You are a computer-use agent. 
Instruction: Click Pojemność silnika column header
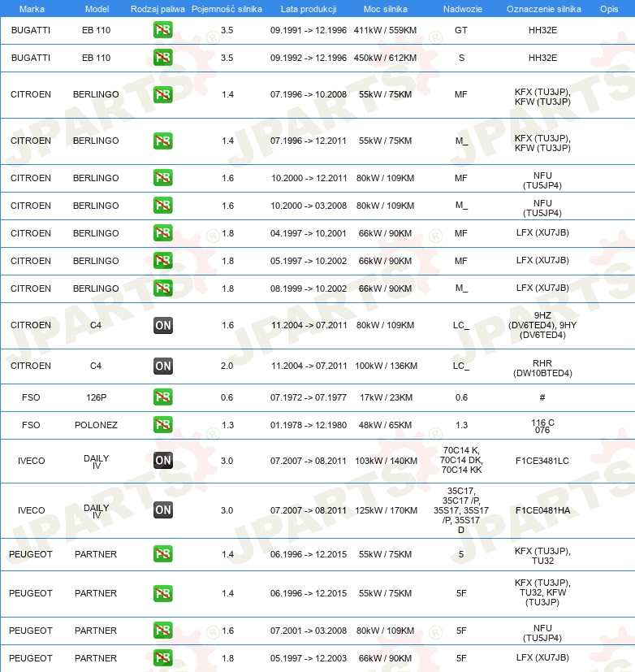click(x=227, y=9)
